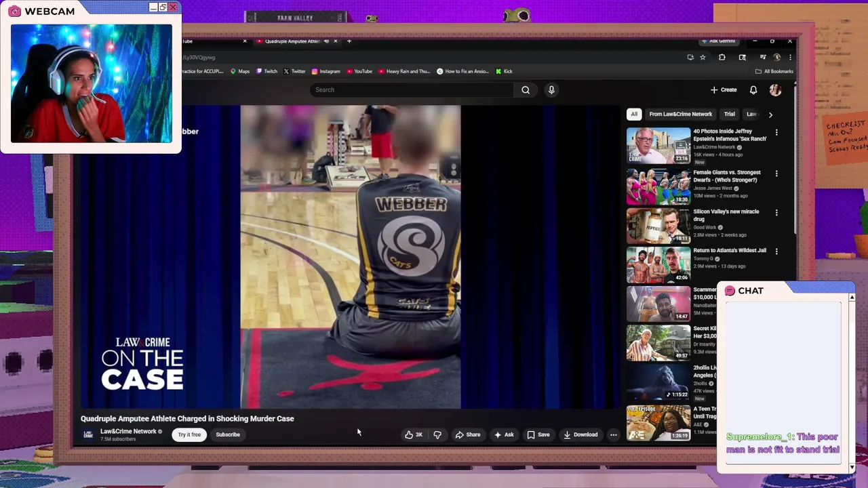Open the 2hollis 1:15:22 video thumbnail
868x488 pixels.
click(658, 381)
